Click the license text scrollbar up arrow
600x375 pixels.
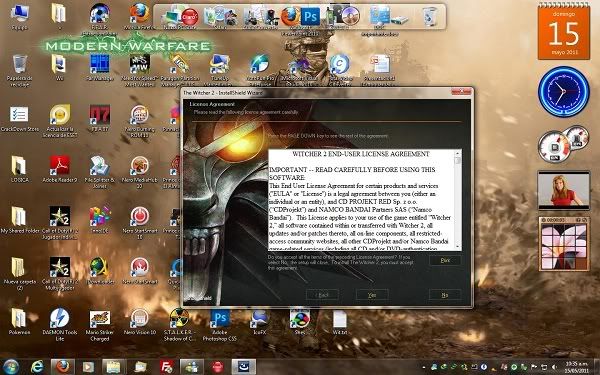(x=457, y=153)
